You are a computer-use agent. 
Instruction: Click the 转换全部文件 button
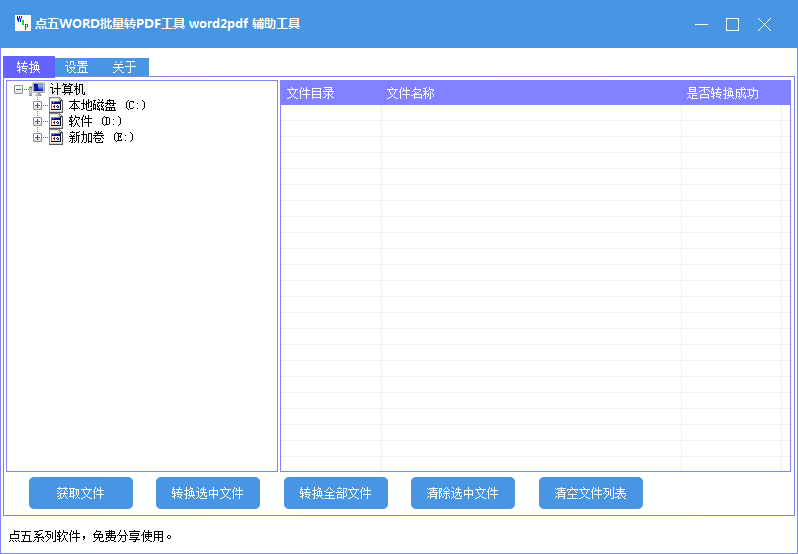[x=336, y=493]
